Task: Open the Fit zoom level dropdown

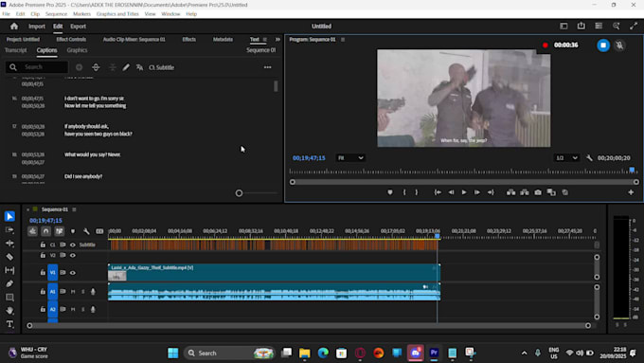Action: 349,158
